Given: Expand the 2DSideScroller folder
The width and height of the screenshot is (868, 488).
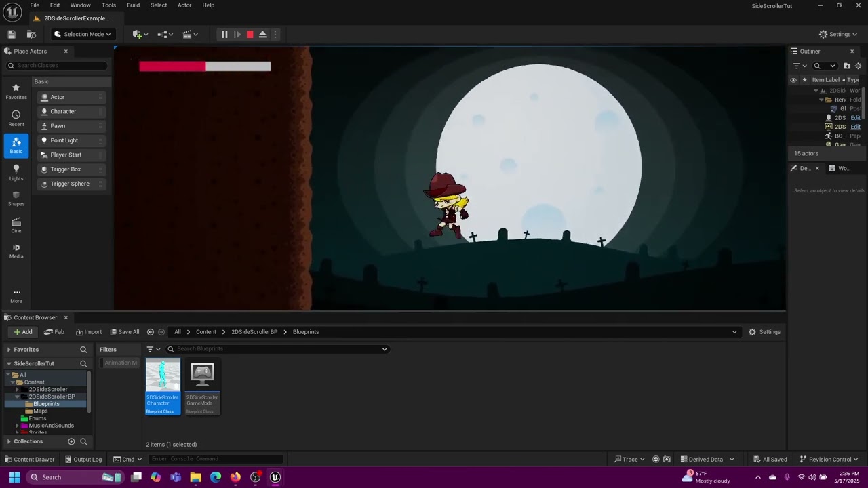Looking at the screenshot, I should click(x=17, y=390).
